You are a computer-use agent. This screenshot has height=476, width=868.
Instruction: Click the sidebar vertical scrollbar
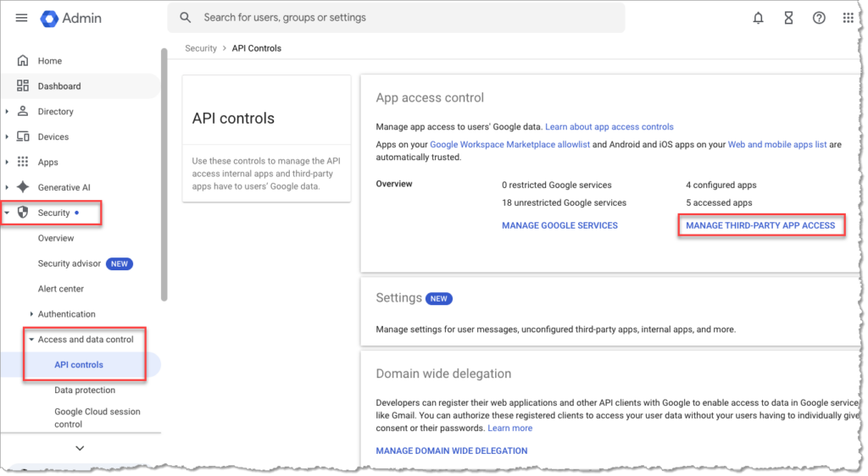(x=164, y=174)
